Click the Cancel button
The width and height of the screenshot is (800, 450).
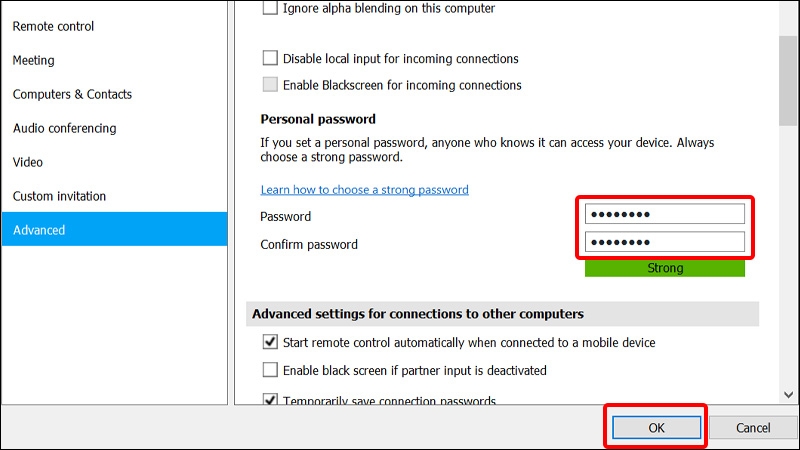click(x=752, y=427)
